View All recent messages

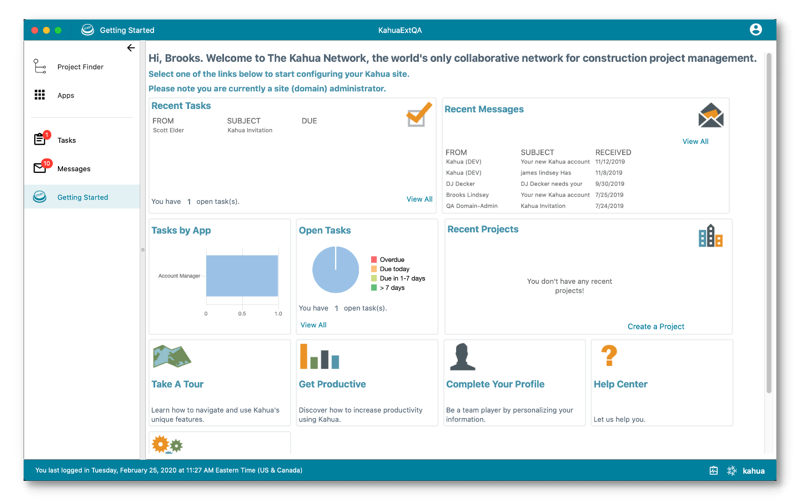695,141
